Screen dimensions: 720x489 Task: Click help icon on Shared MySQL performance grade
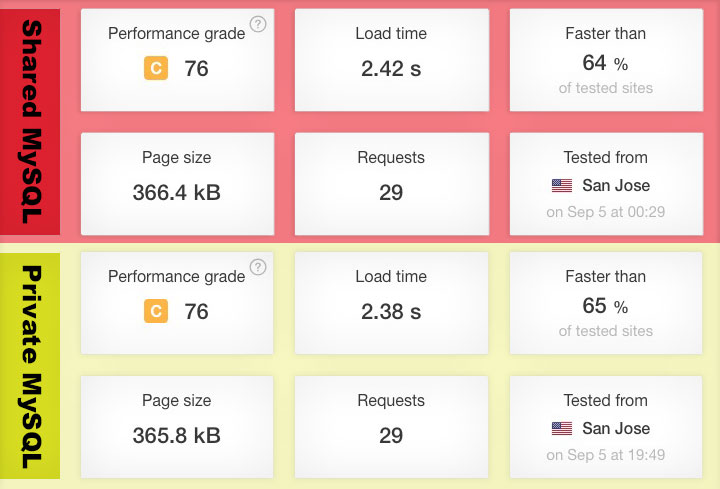coord(258,23)
